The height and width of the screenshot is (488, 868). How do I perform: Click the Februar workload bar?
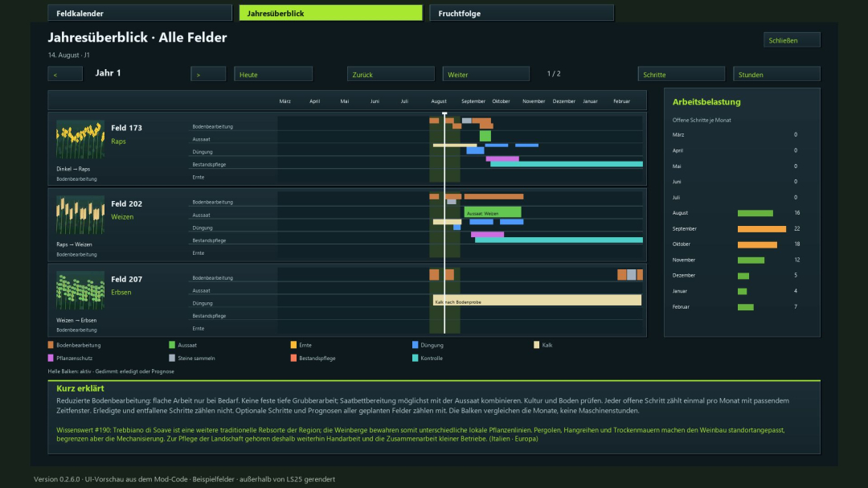coord(745,307)
